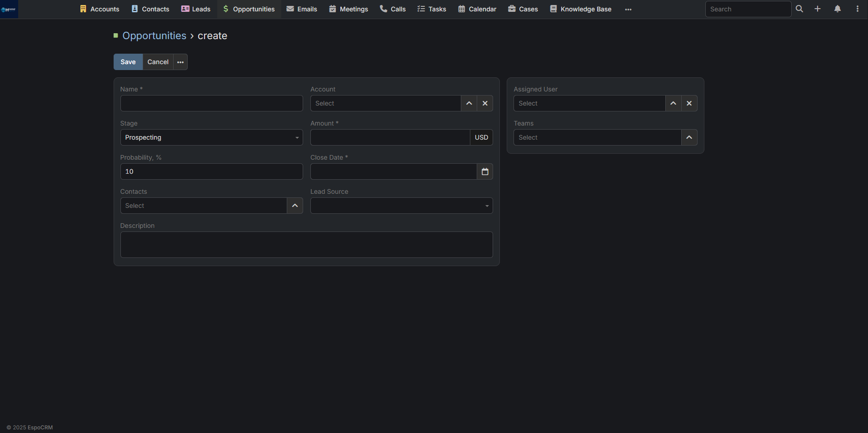The width and height of the screenshot is (868, 433).
Task: Go to the Opportunities tab
Action: (x=249, y=9)
